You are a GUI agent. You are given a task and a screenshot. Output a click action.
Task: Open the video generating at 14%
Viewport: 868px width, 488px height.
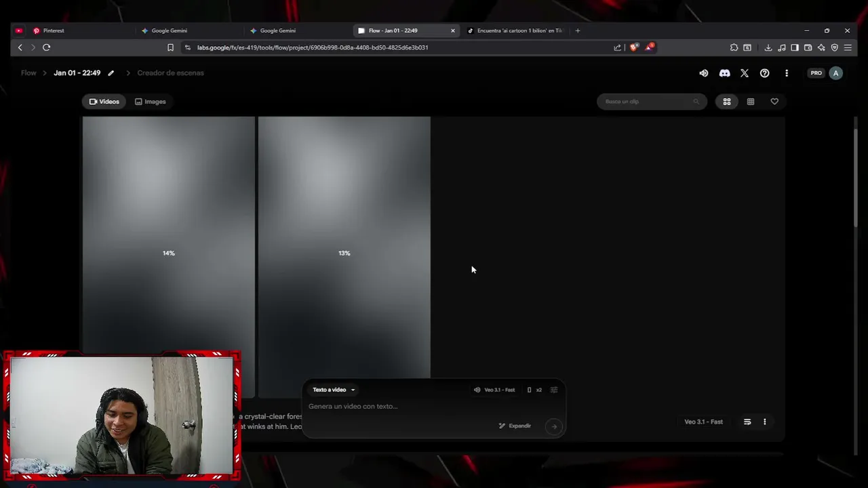click(x=169, y=253)
